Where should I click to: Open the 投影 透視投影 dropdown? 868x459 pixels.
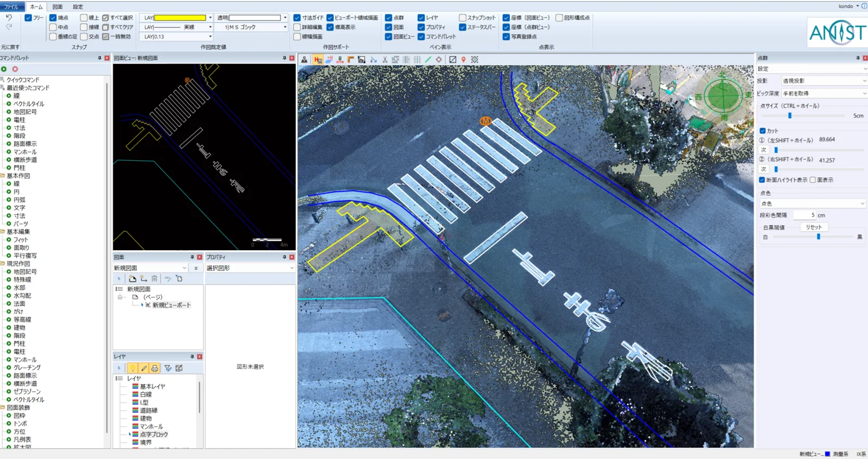(824, 81)
